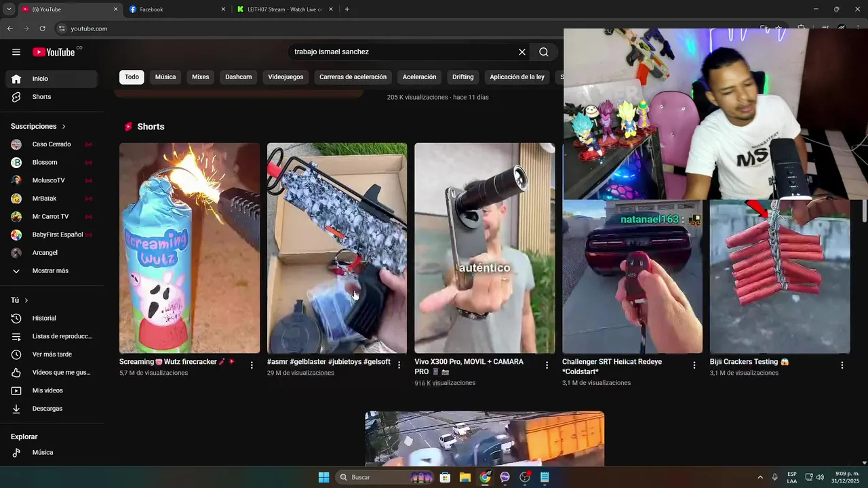Play the Bijli Crackers Testing short thumbnail
This screenshot has height=488, width=868.
780,277
